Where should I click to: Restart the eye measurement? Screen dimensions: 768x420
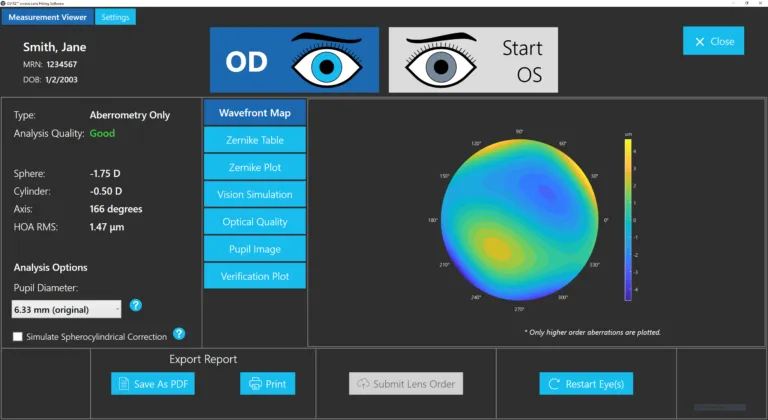coord(585,383)
